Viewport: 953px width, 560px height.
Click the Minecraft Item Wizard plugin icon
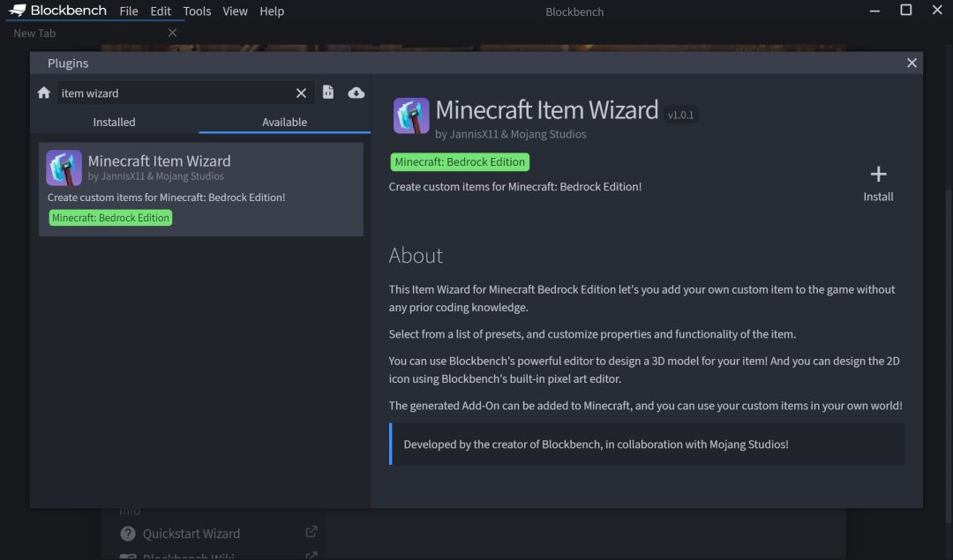[63, 167]
